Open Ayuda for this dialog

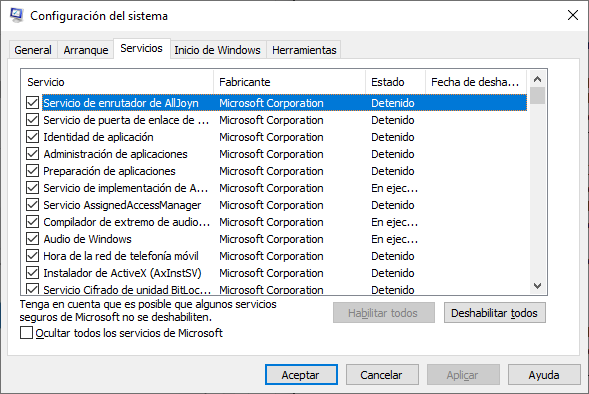click(544, 374)
